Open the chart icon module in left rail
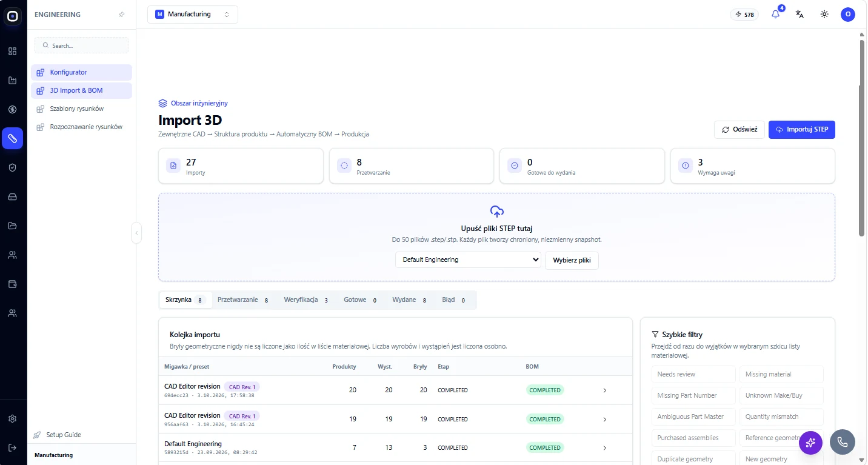The image size is (868, 465). tap(12, 80)
